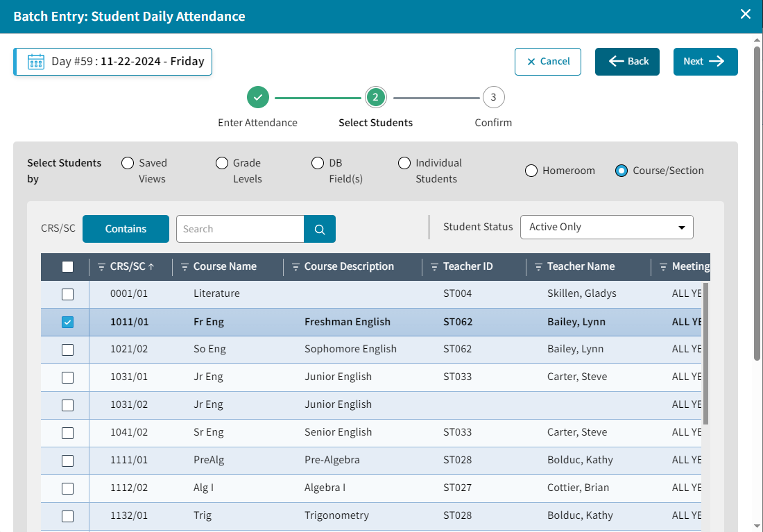
Task: Click the Sophomore English description cell
Action: [350, 350]
